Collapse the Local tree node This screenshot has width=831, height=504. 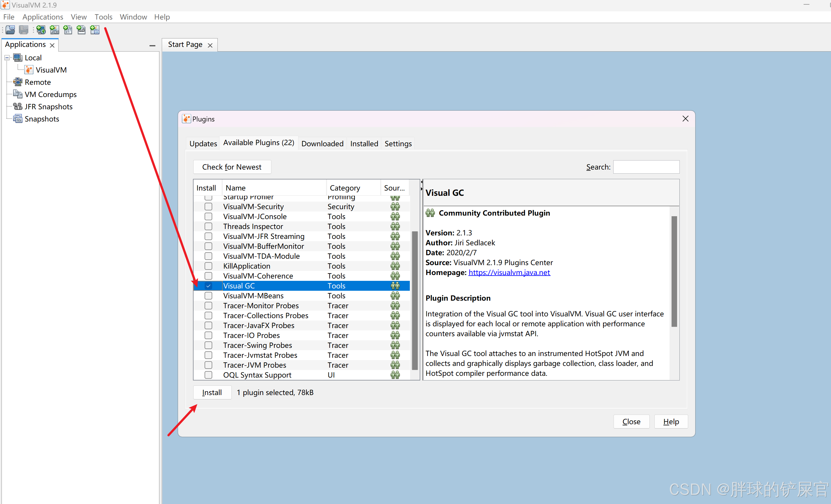click(7, 58)
